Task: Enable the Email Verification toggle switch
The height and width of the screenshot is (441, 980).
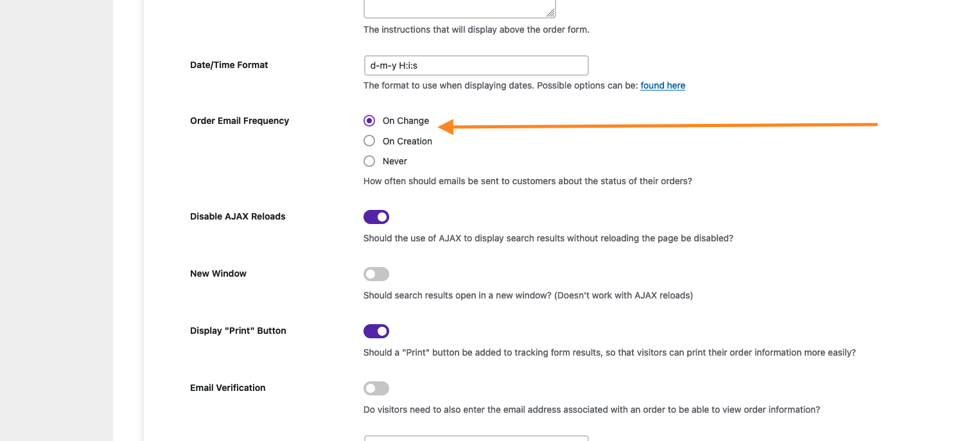Action: point(376,388)
